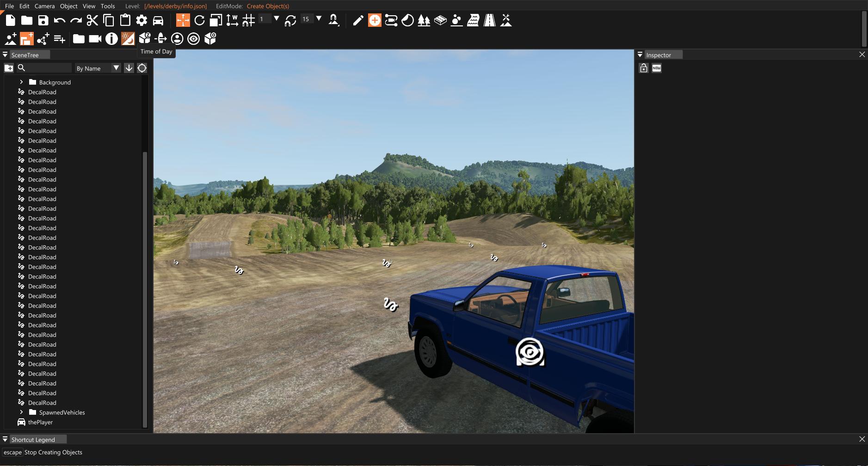Click the vehicle car icon in toolbar
868x466 pixels.
158,20
